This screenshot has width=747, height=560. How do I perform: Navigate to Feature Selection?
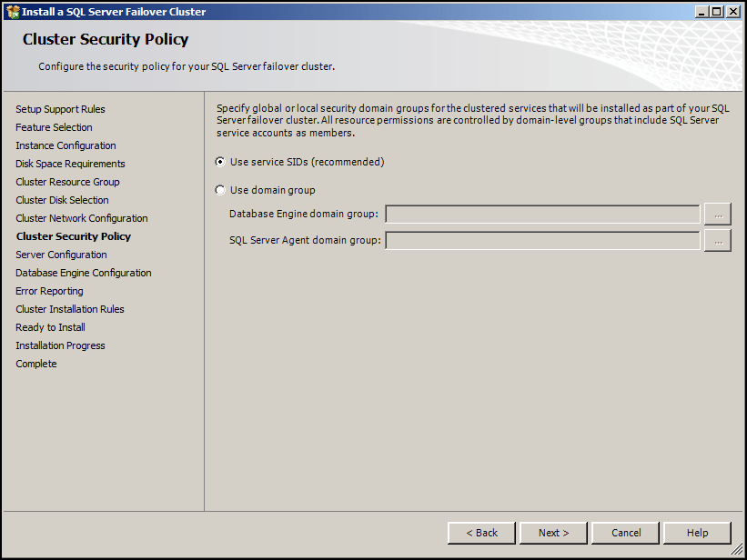coord(54,127)
